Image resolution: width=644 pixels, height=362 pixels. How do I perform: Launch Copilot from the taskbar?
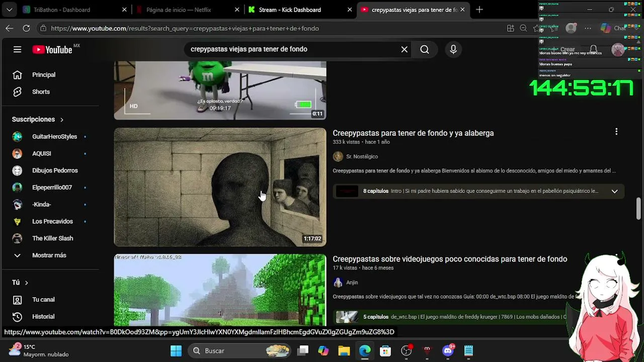tap(324, 351)
